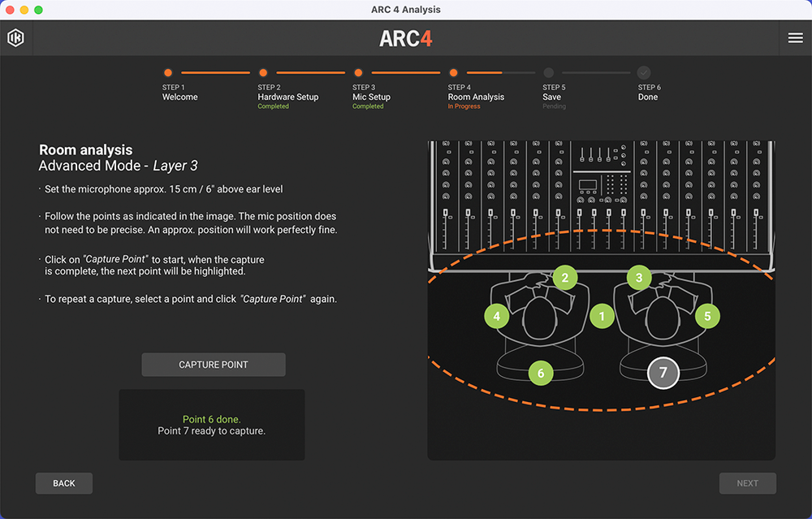Jump to Step 2 Hardware Setup
The height and width of the screenshot is (519, 812).
263,72
